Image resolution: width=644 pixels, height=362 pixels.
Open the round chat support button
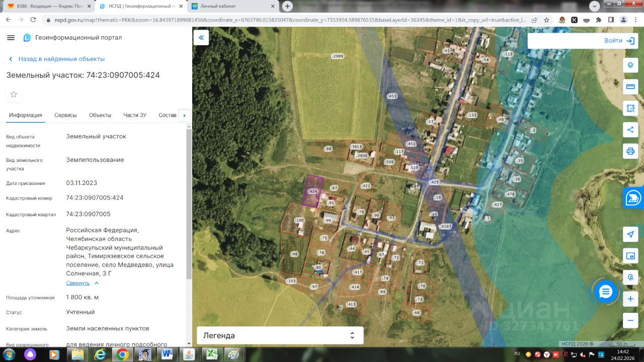point(605,291)
